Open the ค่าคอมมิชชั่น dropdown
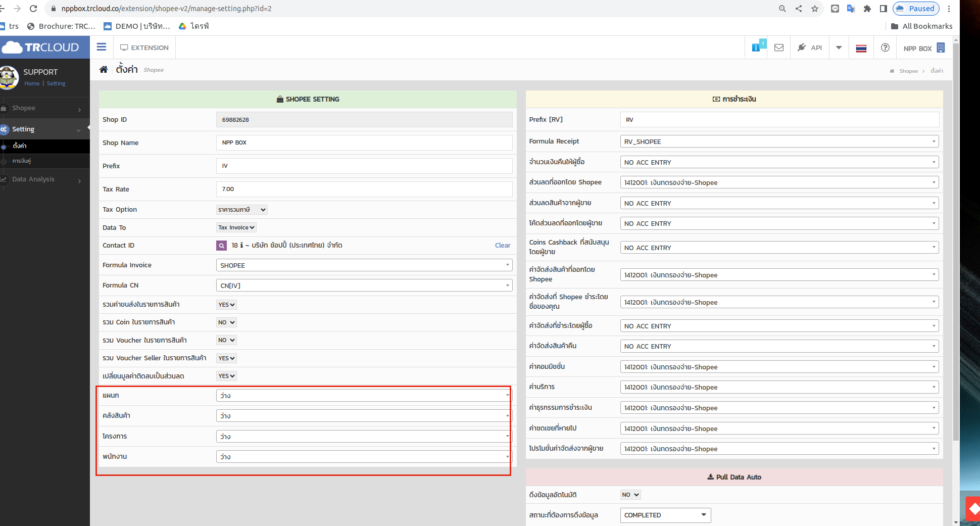The height and width of the screenshot is (526, 980). (779, 367)
